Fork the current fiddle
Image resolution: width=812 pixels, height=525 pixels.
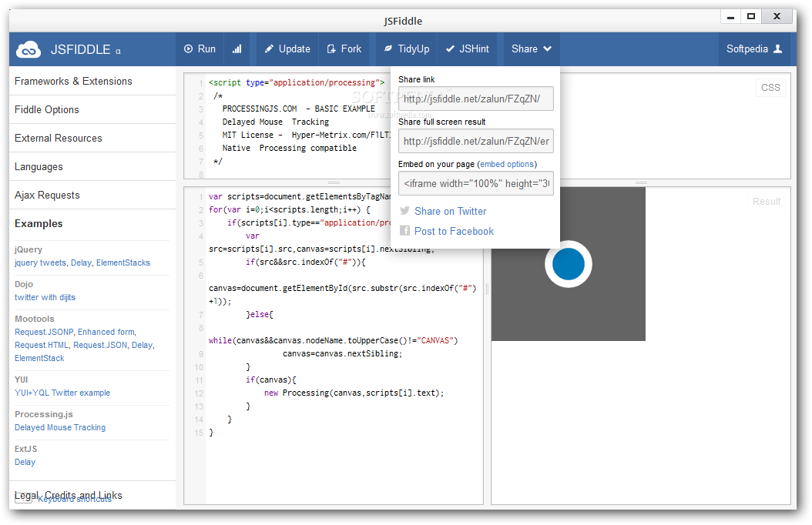pos(344,48)
